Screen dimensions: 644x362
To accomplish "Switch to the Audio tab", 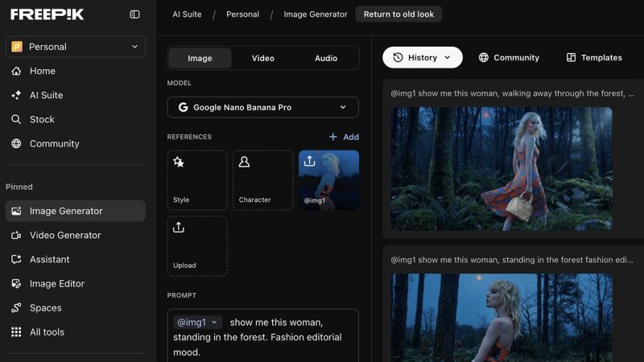I will (x=326, y=58).
